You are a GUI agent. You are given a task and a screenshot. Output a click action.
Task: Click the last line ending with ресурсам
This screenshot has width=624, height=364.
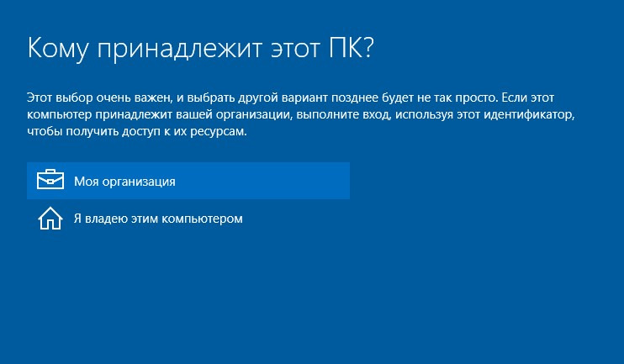136,131
